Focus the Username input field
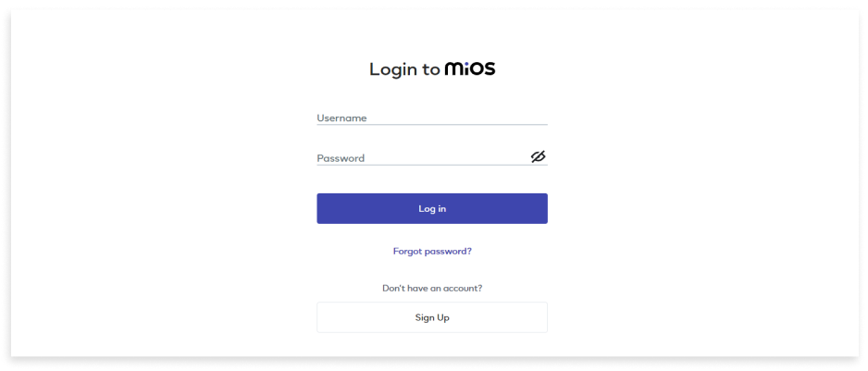The height and width of the screenshot is (371, 868). 432,117
